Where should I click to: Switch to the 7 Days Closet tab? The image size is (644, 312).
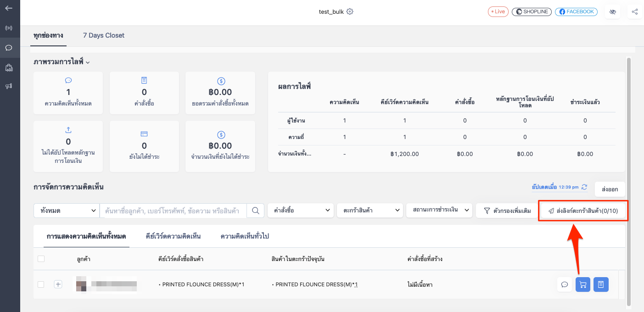(x=104, y=35)
